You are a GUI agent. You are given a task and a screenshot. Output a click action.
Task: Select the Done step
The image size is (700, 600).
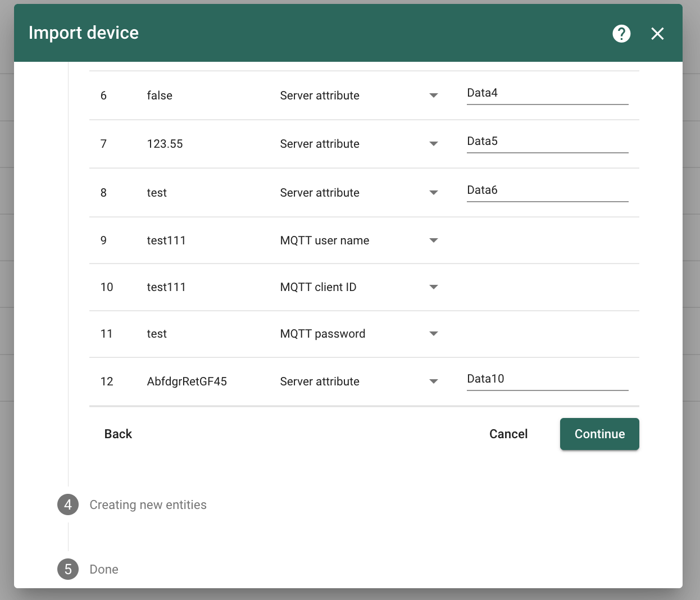[x=103, y=569]
